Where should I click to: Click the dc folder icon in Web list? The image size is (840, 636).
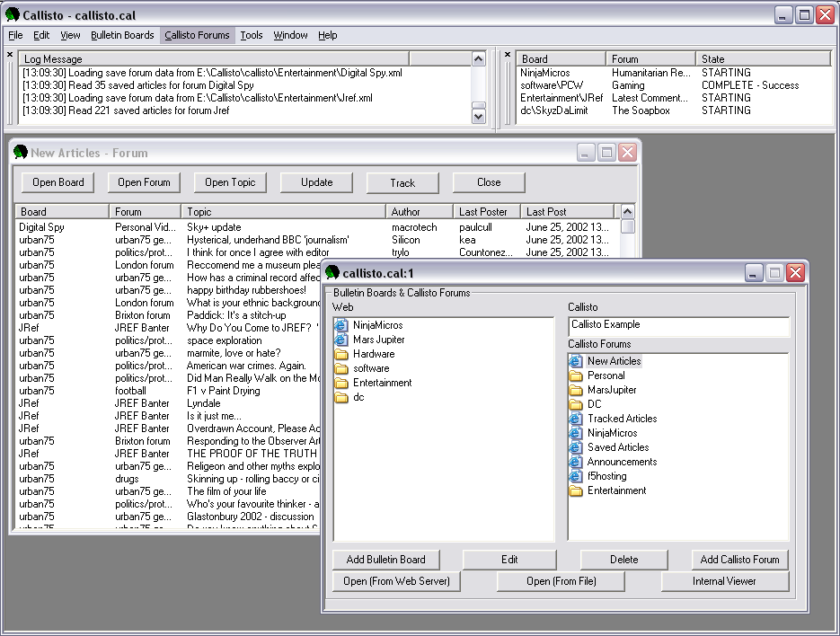click(x=341, y=398)
